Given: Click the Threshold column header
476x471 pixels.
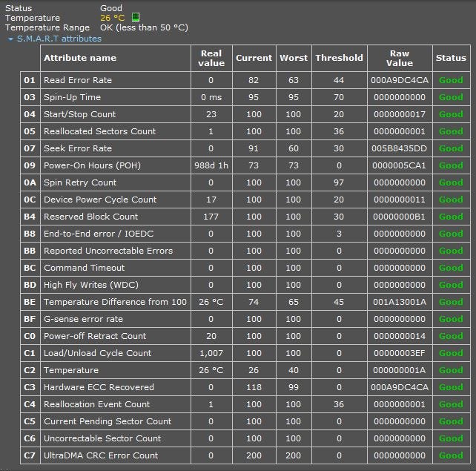Looking at the screenshot, I should 339,58.
